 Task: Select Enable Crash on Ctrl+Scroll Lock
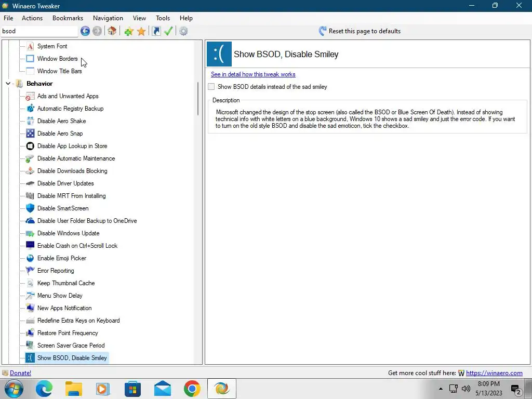(x=77, y=246)
